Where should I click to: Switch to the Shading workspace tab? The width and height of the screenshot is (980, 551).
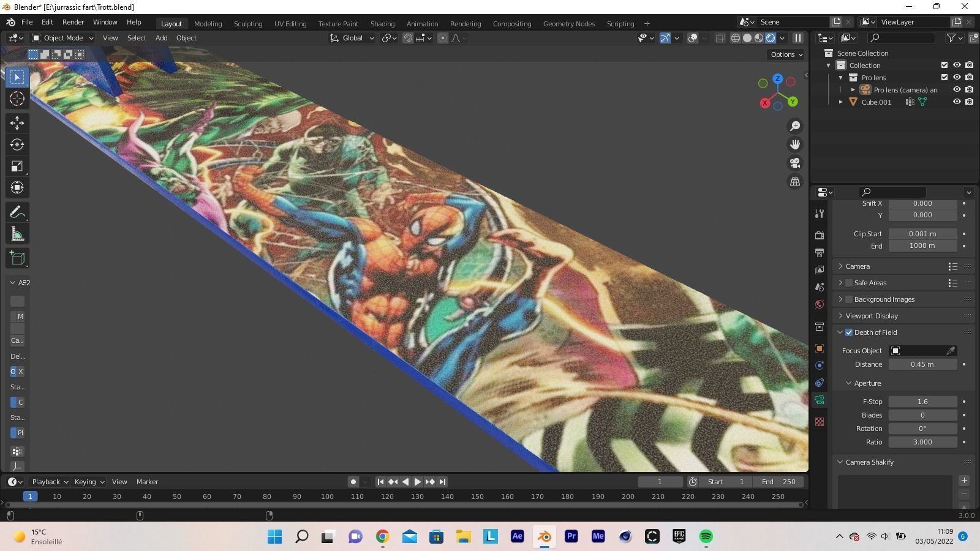pyautogui.click(x=382, y=24)
